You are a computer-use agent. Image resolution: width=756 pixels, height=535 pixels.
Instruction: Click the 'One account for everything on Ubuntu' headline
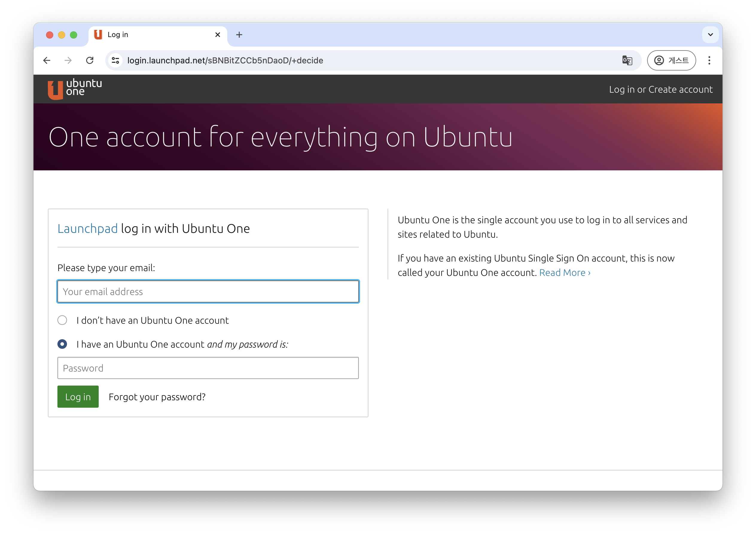coord(281,137)
